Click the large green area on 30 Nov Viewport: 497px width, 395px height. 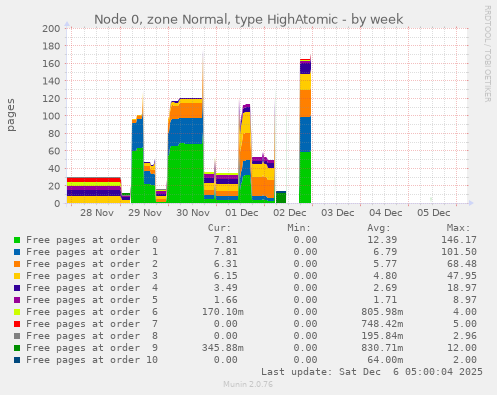pyautogui.click(x=186, y=173)
